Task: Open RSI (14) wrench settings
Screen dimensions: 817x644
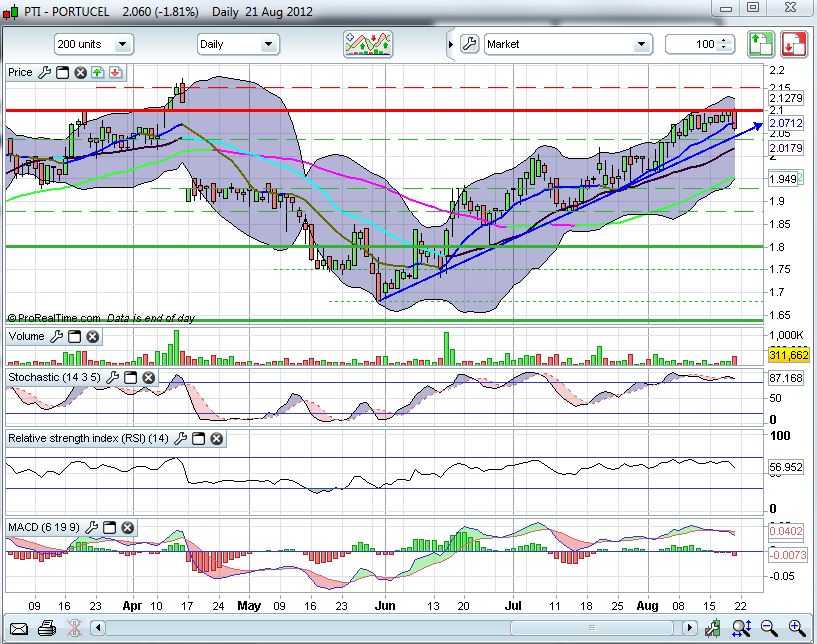Action: coord(180,439)
